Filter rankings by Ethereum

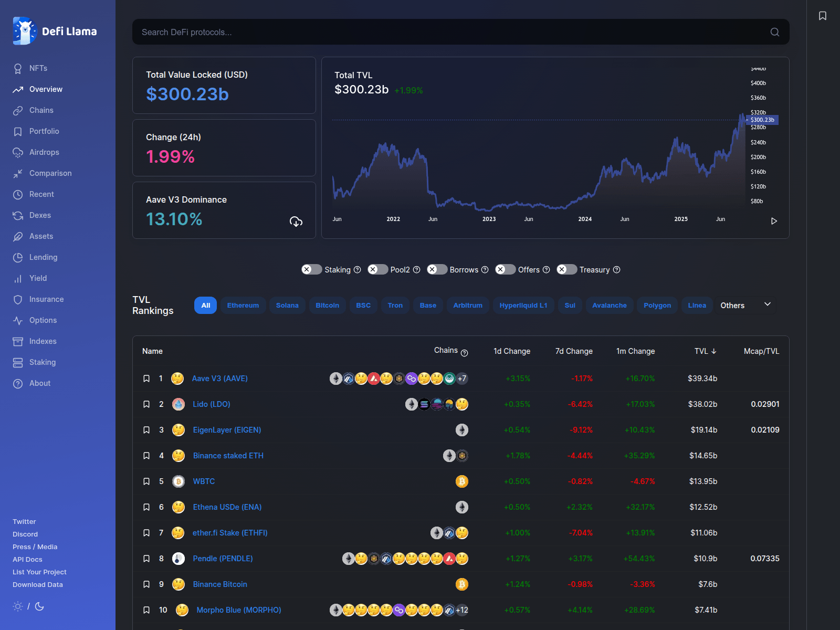pyautogui.click(x=243, y=305)
